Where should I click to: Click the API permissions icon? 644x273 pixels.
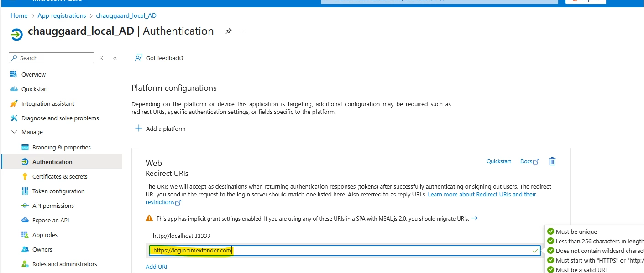[25, 206]
